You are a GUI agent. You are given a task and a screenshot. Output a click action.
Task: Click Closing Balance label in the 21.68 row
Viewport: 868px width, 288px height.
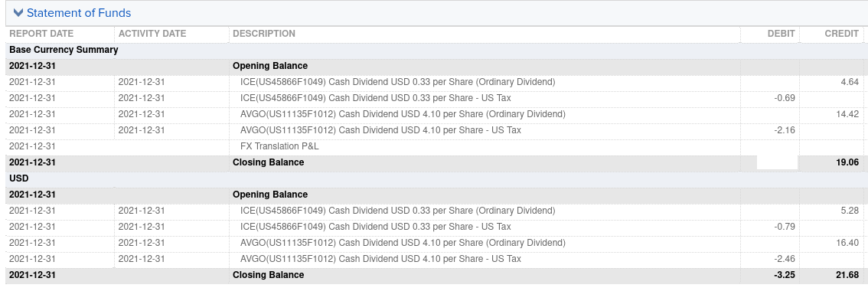pos(269,275)
